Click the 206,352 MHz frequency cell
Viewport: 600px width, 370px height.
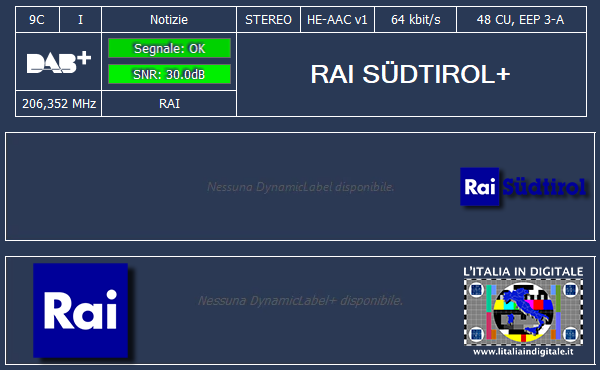59,104
